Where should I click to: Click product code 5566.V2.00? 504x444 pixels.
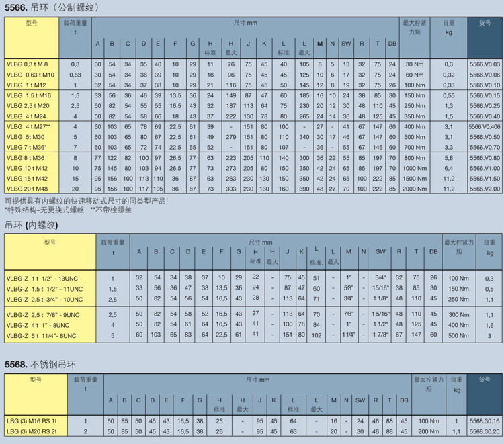point(484,189)
